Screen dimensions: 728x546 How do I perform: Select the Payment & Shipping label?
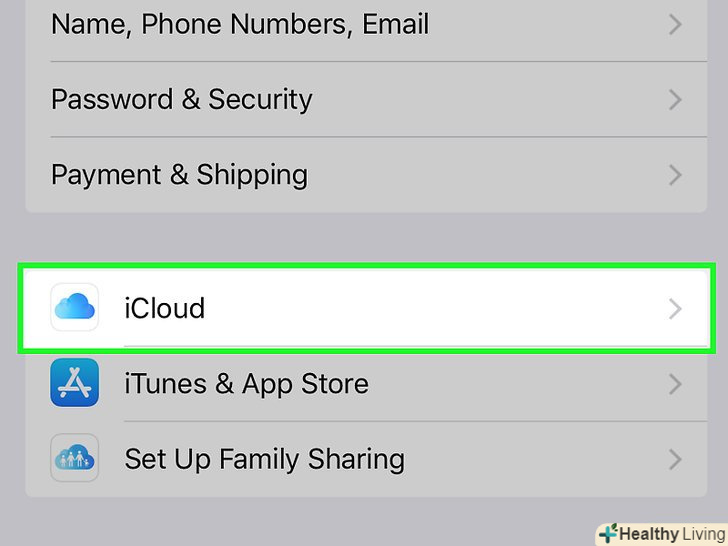pyautogui.click(x=179, y=175)
